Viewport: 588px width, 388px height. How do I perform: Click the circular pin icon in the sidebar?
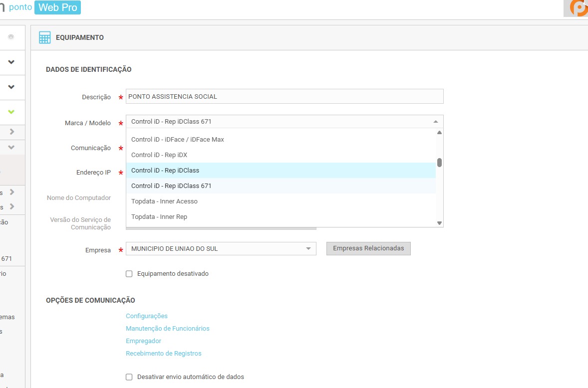[x=11, y=37]
